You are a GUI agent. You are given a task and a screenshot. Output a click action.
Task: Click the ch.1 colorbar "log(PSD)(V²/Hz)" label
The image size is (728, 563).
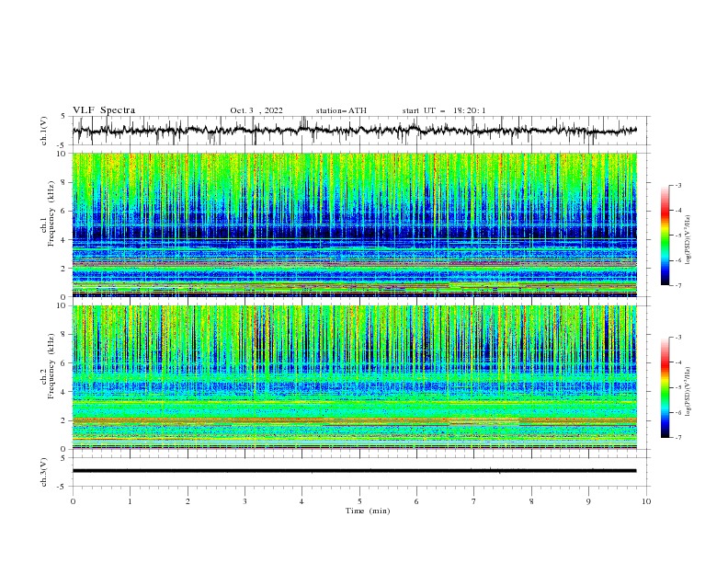688,240
